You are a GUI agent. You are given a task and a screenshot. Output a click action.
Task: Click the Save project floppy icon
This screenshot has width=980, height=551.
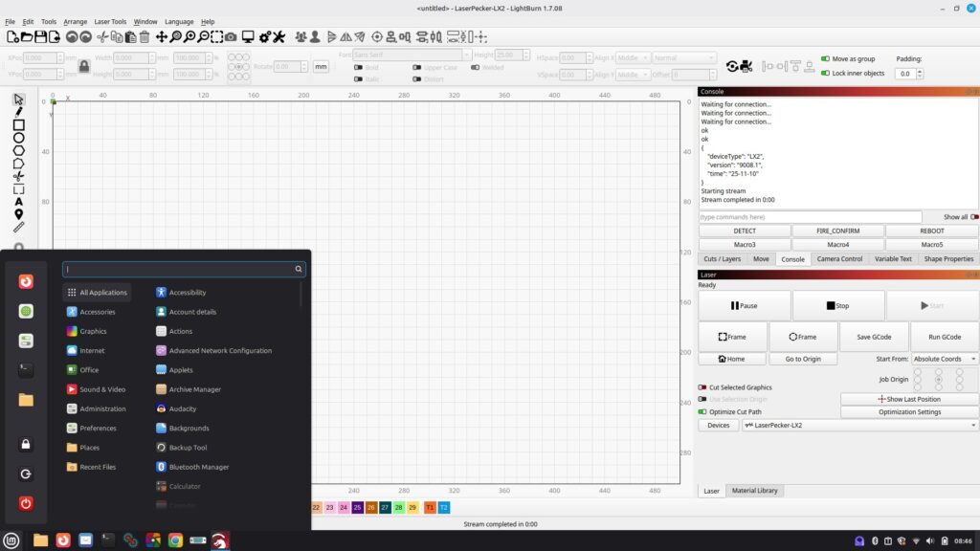41,37
